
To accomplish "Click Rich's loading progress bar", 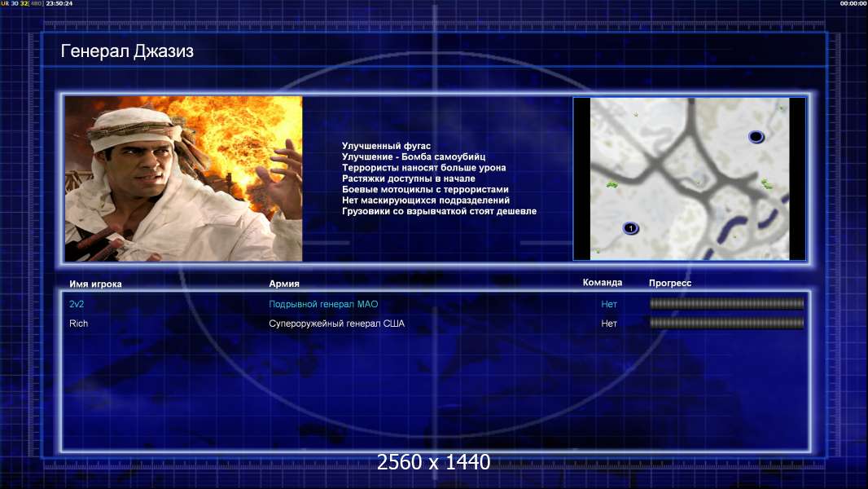I will point(727,323).
